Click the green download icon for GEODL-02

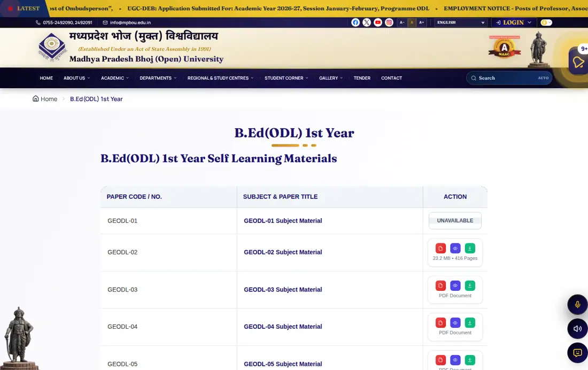[x=470, y=248]
